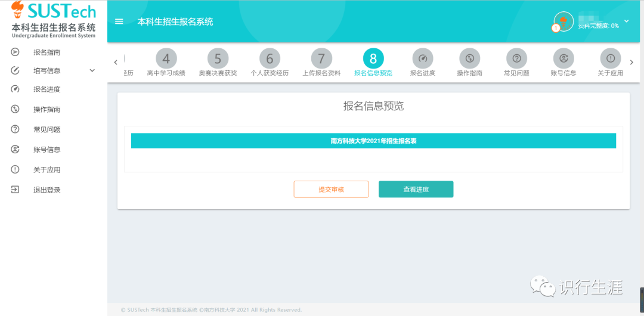The width and height of the screenshot is (644, 316).
Task: Click the 关于应用 sidebar info icon
Action: tap(15, 170)
